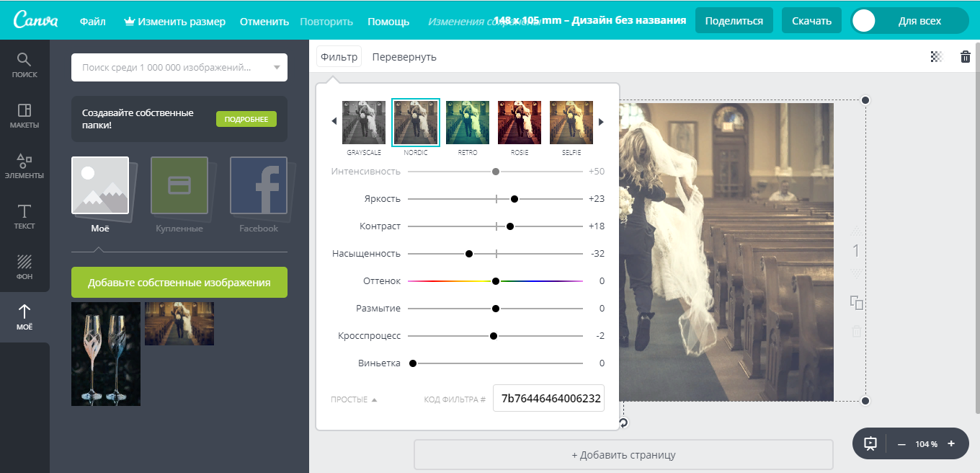Expand the image search box dropdown arrow
This screenshot has width=980, height=473.
click(277, 68)
